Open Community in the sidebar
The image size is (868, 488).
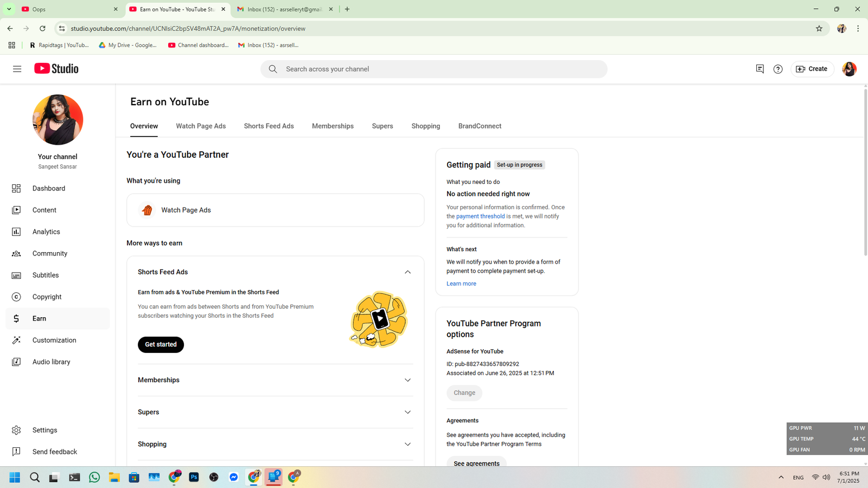[x=58, y=253]
